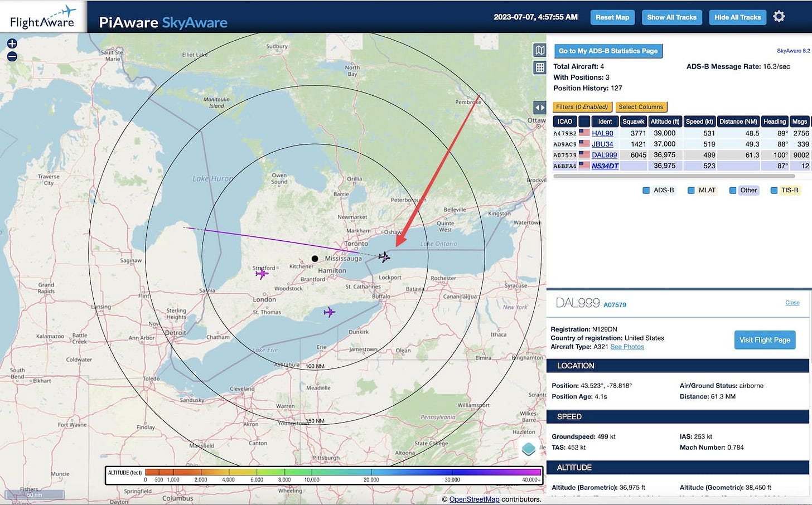This screenshot has height=505, width=812.
Task: Toggle the MLAT legend checkbox
Action: click(x=691, y=191)
